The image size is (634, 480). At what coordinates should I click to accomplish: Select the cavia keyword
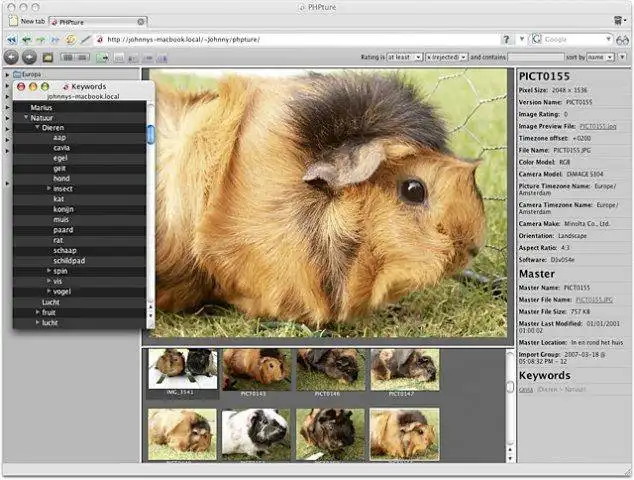pos(61,148)
